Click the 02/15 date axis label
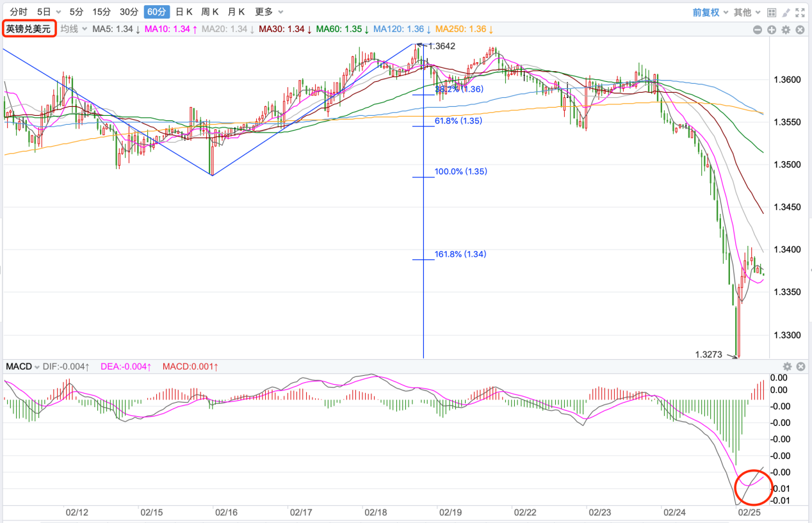The width and height of the screenshot is (812, 523). click(x=152, y=513)
